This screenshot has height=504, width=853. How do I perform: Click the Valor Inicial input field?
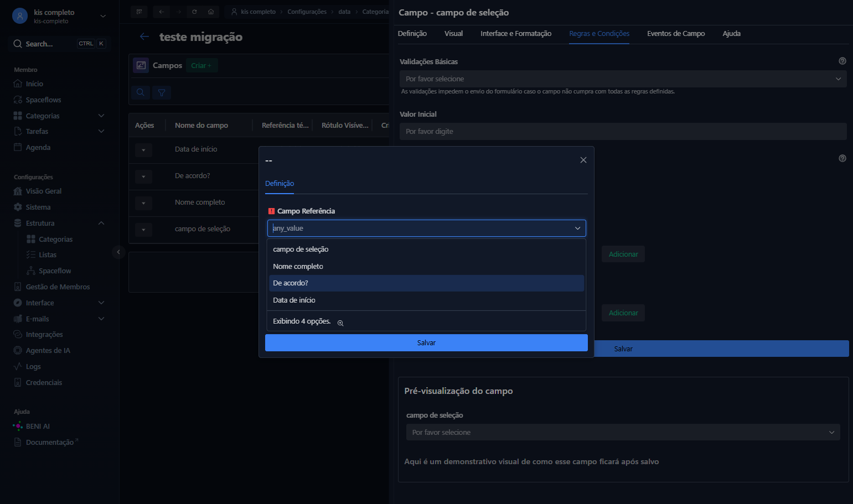click(623, 131)
